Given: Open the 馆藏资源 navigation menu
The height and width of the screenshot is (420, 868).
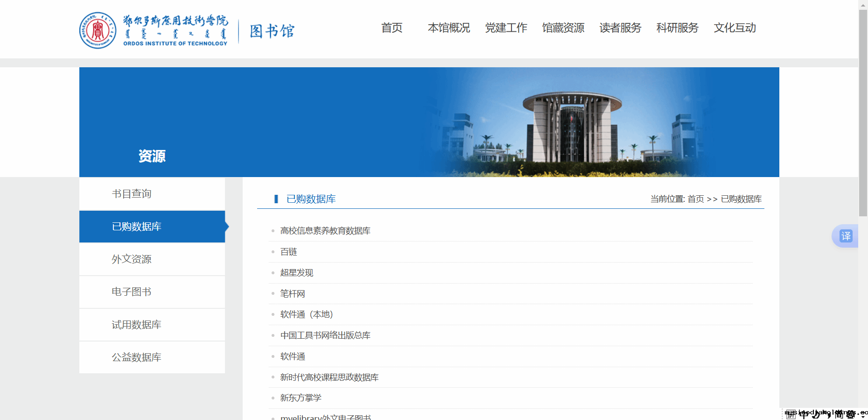Looking at the screenshot, I should coord(563,28).
